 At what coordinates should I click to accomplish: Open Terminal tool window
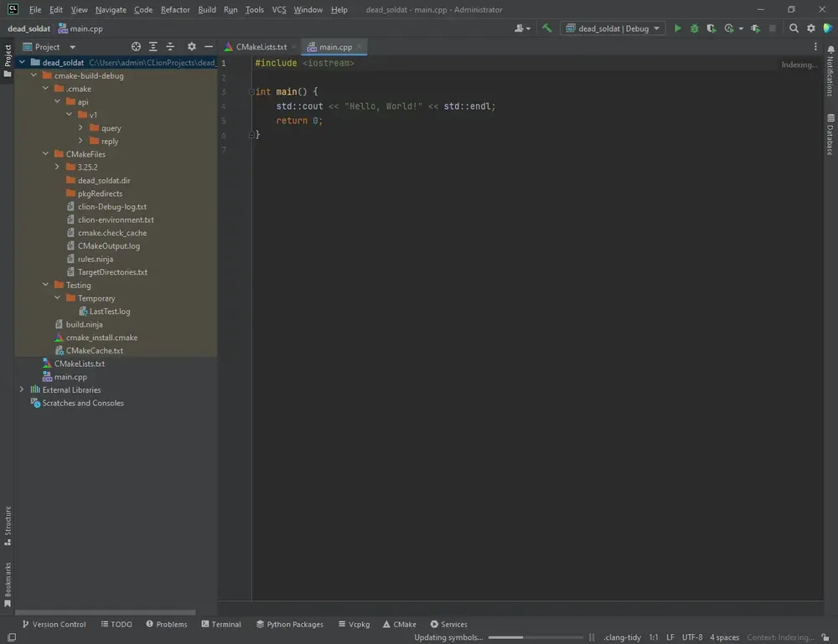point(221,624)
